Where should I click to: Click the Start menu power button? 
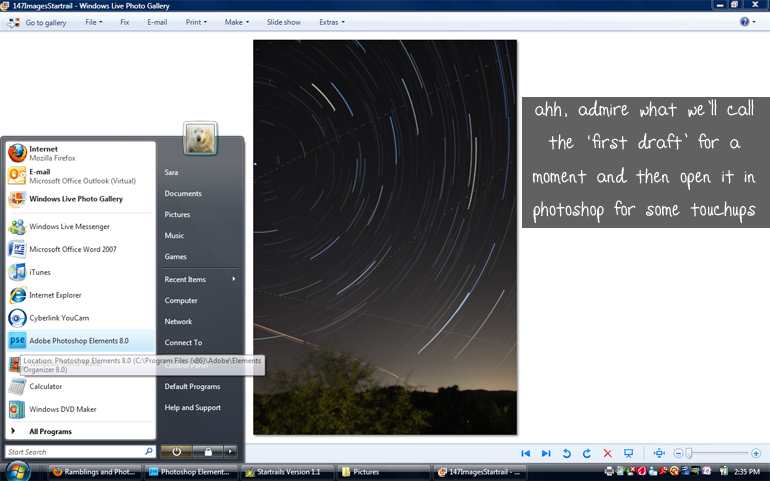pyautogui.click(x=176, y=452)
